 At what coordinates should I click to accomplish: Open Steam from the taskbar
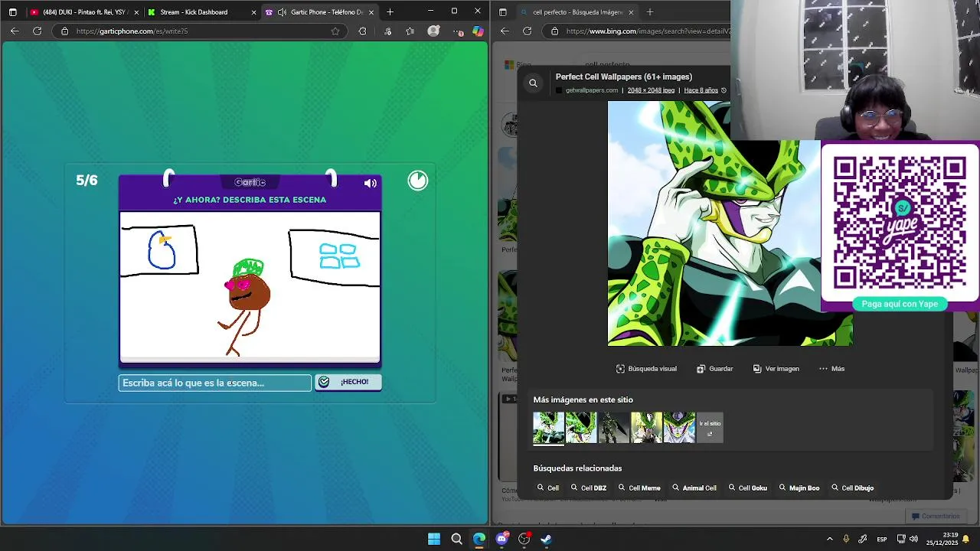pos(546,539)
